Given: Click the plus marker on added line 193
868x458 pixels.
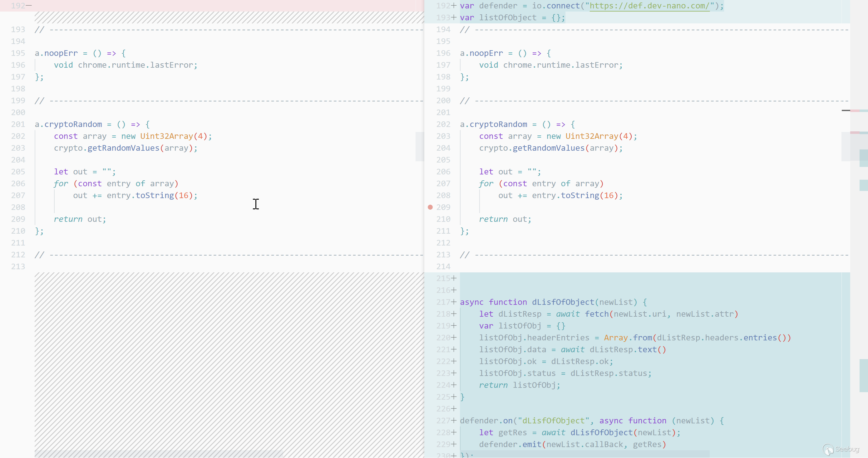Looking at the screenshot, I should (454, 17).
